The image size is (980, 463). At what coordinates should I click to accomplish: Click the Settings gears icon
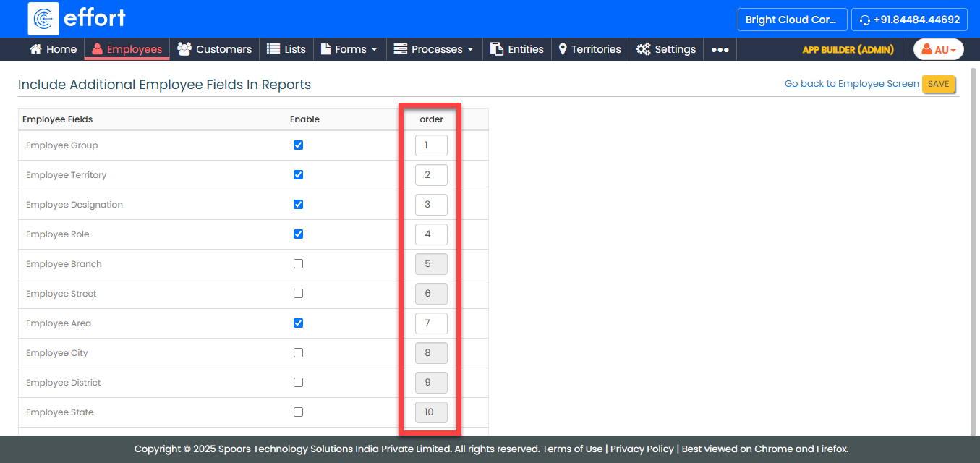643,49
